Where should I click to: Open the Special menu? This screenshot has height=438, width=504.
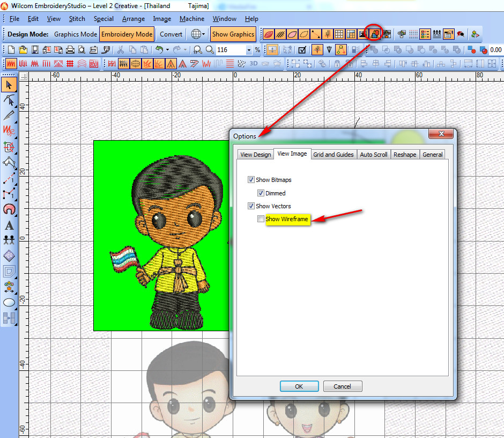tap(103, 19)
